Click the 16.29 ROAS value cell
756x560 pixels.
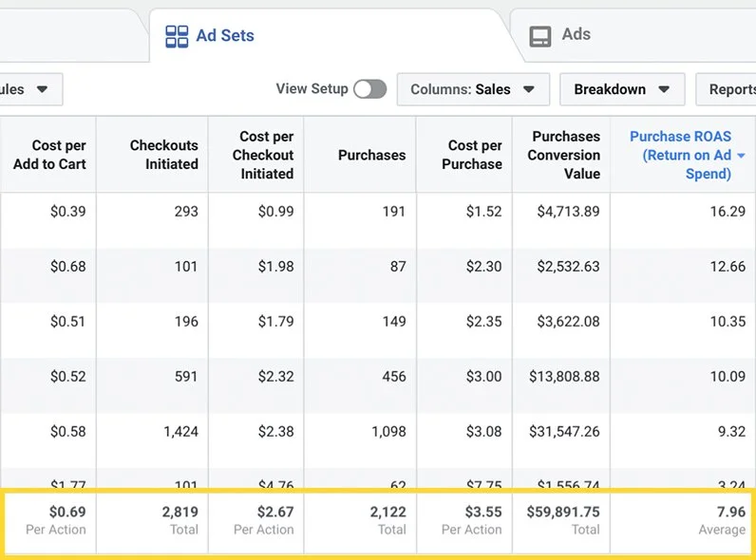tap(728, 212)
